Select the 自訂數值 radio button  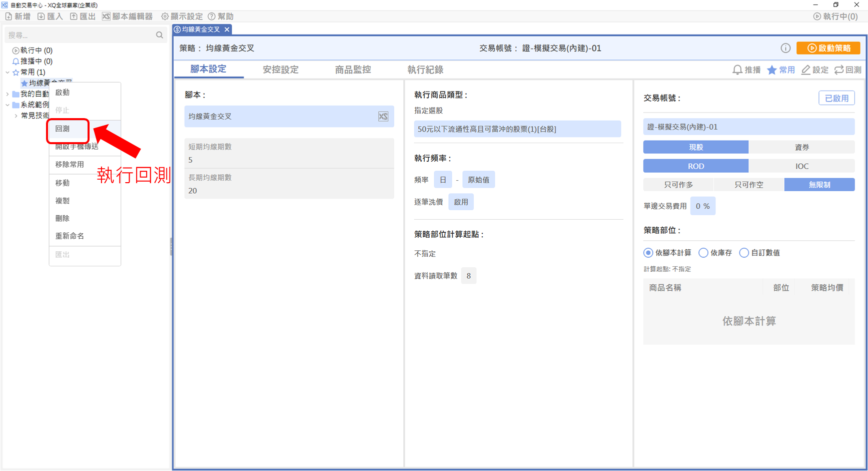pos(744,253)
